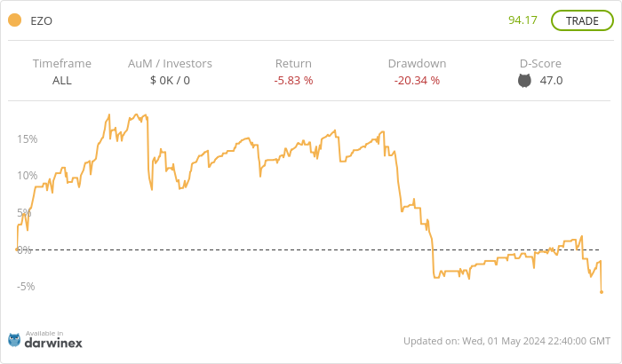The image size is (622, 364).
Task: Click the orange circle icon beside EZO
Action: pos(14,20)
